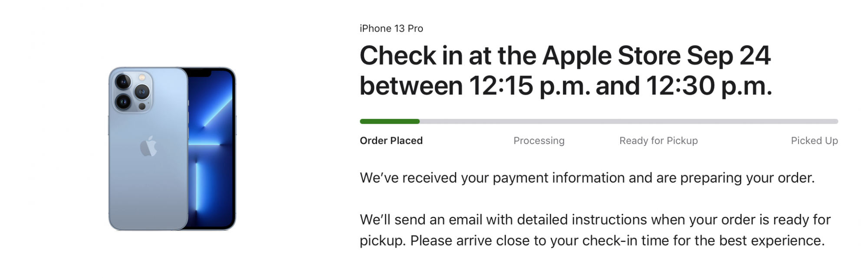Click the green filled part of the progress bar

coord(389,121)
